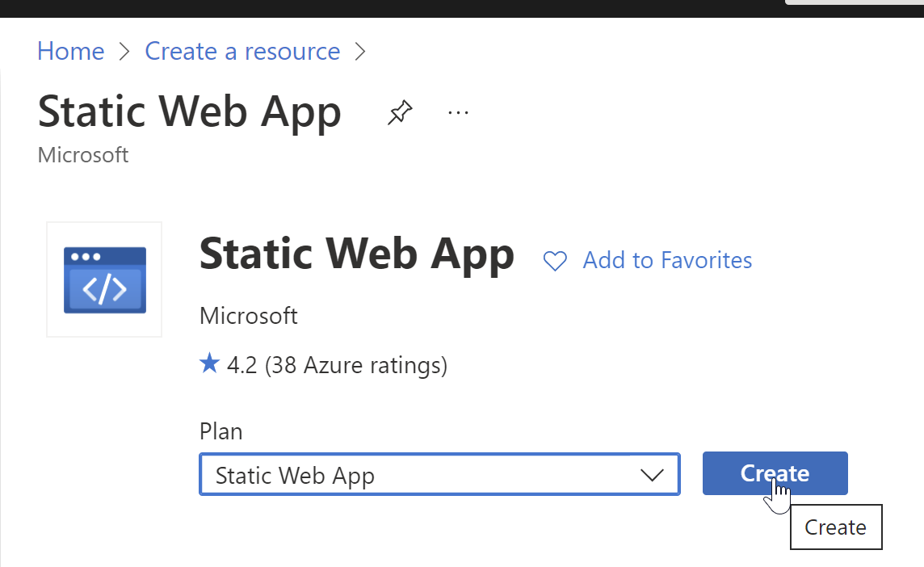Open the ellipsis more options menu
The image size is (924, 567).
tap(458, 112)
